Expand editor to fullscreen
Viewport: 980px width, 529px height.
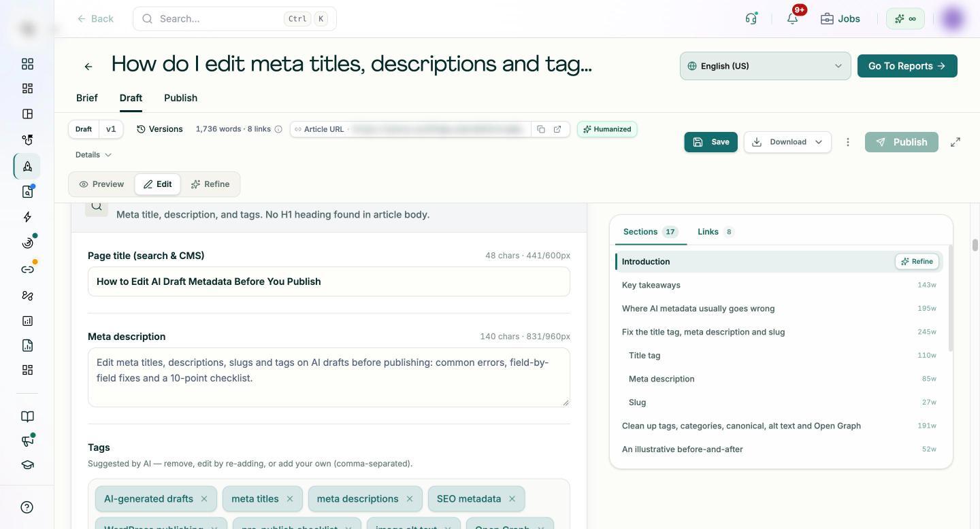pos(955,142)
